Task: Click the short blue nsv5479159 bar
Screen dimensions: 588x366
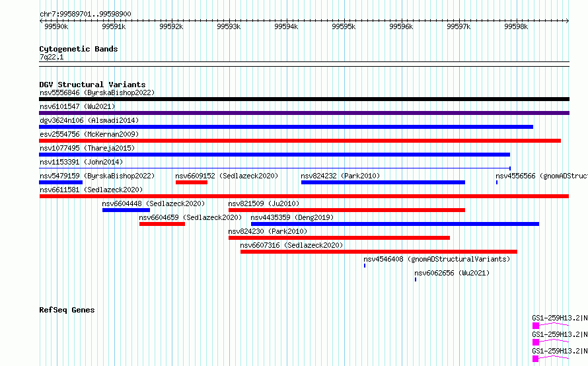Action: click(61, 182)
